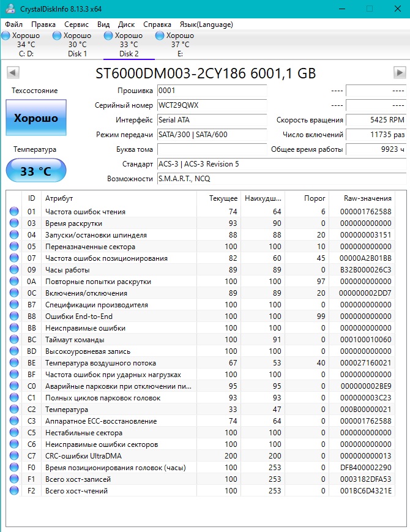Click the ID column header
Image resolution: width=410 pixels, height=532 pixels.
point(32,198)
